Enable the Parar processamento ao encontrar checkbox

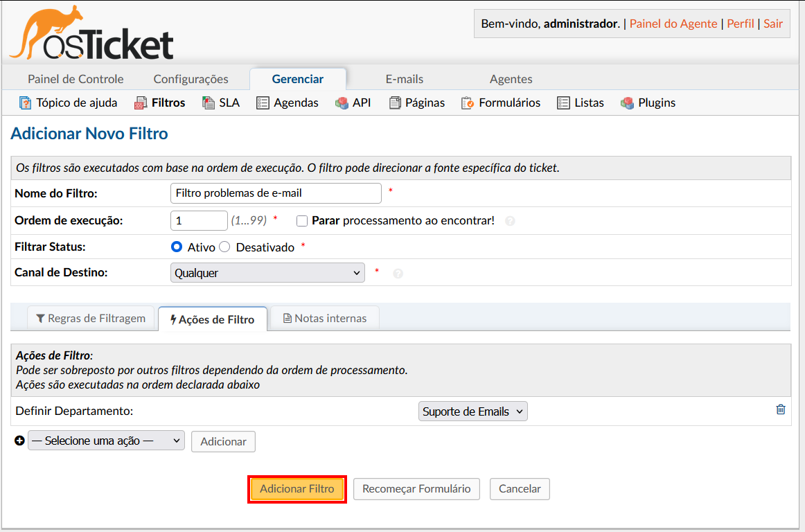pos(302,220)
